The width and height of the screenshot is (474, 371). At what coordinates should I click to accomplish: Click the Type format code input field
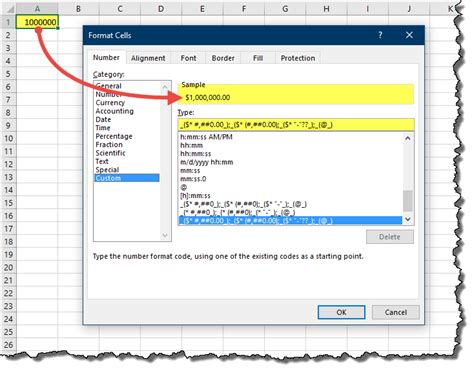pyautogui.click(x=296, y=125)
